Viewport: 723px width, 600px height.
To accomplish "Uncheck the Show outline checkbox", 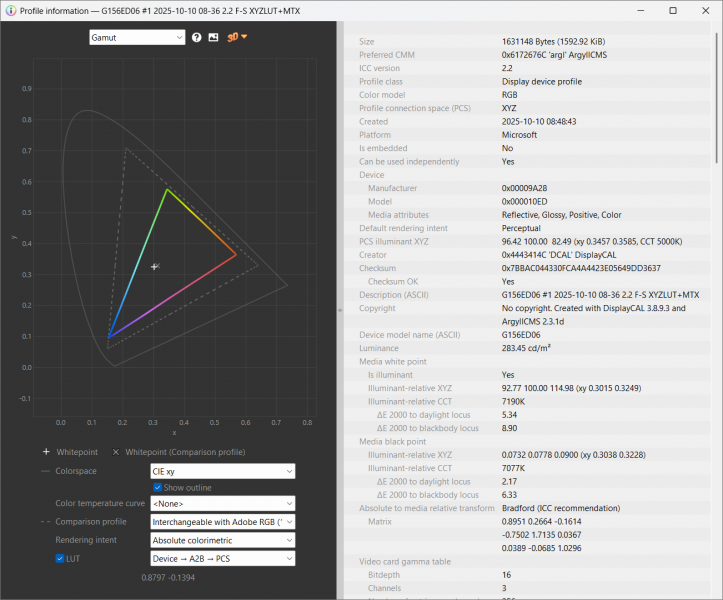I will [x=158, y=487].
